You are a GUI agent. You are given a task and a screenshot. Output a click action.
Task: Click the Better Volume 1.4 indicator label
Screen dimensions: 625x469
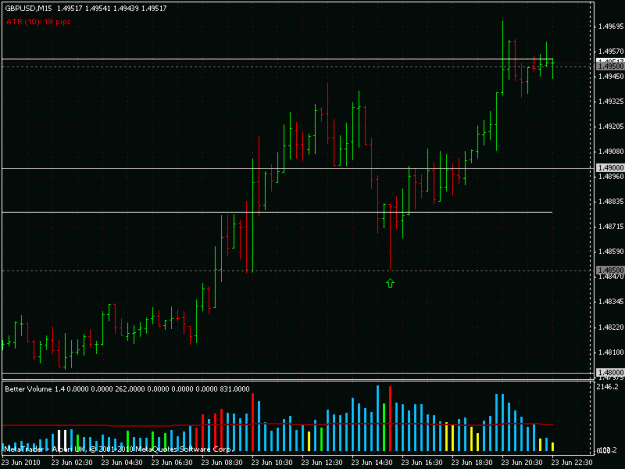(x=34, y=389)
